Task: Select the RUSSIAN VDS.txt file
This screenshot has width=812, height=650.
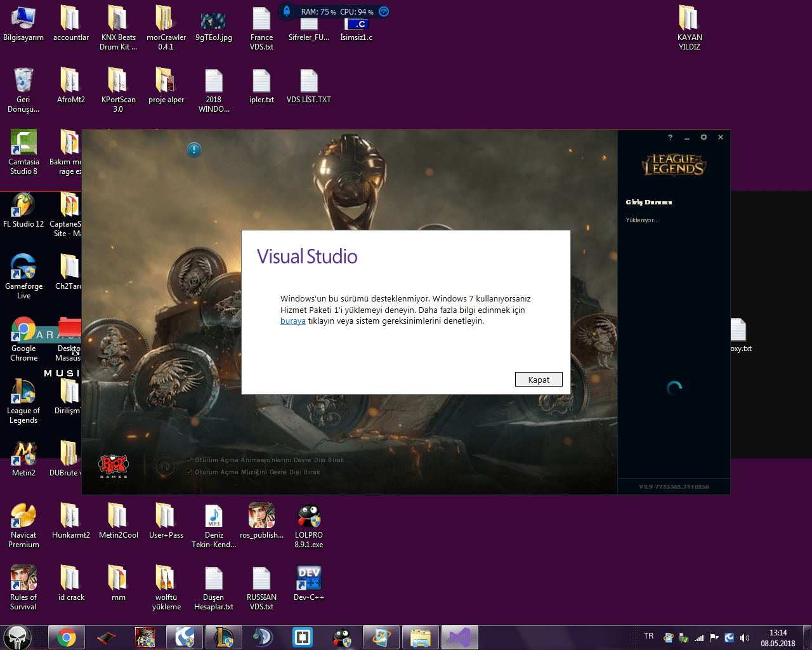Action: (261, 588)
